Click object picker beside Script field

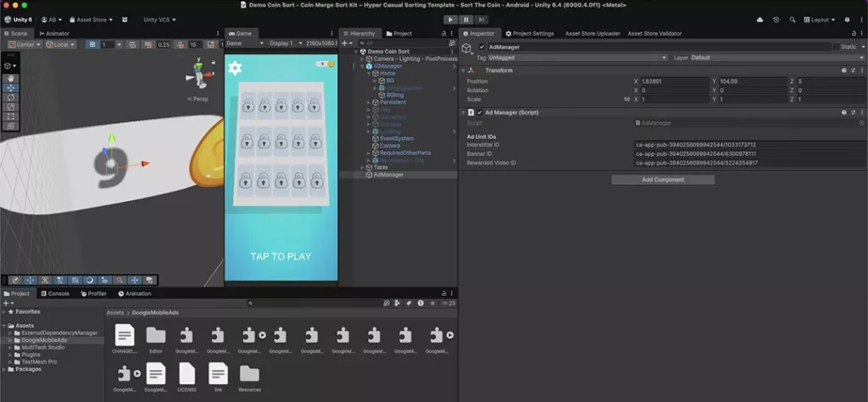861,123
